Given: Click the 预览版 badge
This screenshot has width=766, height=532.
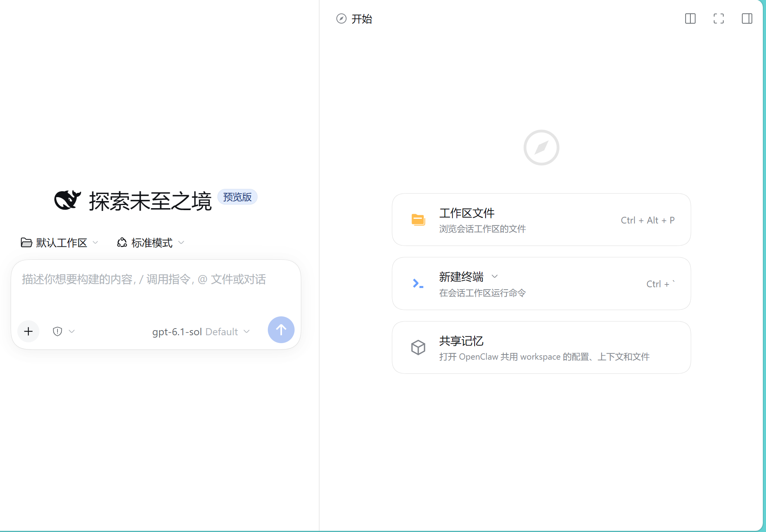Looking at the screenshot, I should click(x=237, y=197).
